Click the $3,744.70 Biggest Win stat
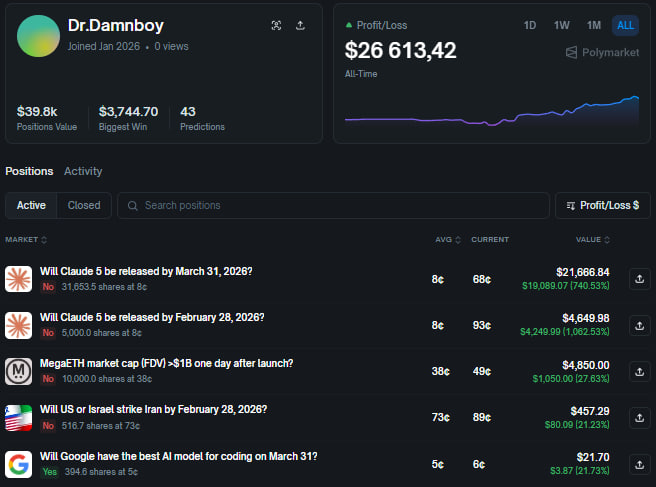This screenshot has width=656, height=487. coord(128,118)
